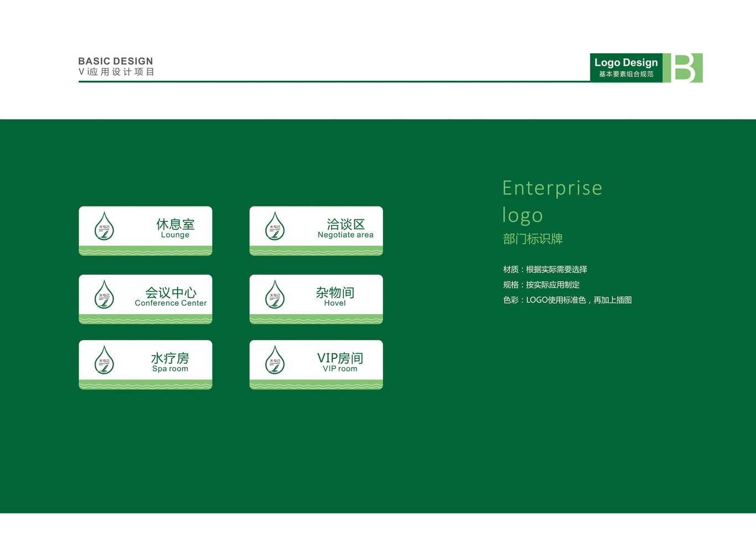Click the water-drop logo on the Conference Center sign
The width and height of the screenshot is (756, 535).
point(104,294)
